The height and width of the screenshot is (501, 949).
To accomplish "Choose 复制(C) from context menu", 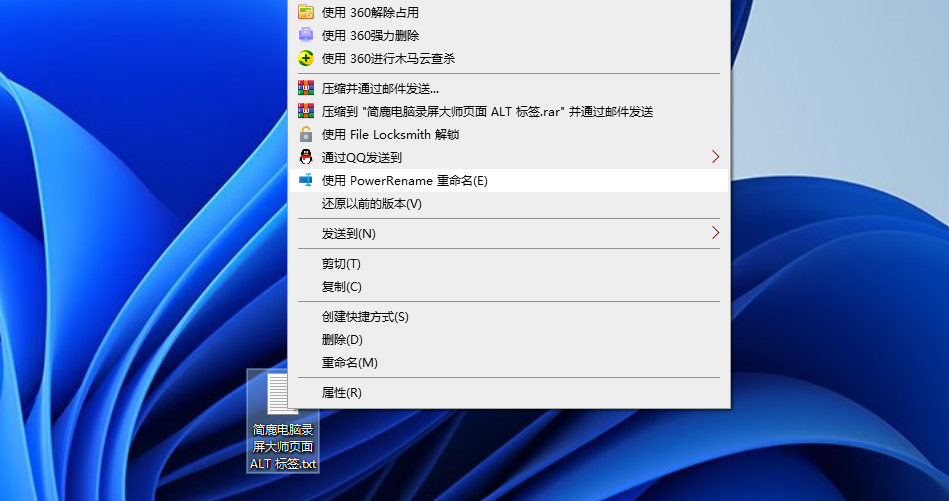I will pyautogui.click(x=509, y=286).
